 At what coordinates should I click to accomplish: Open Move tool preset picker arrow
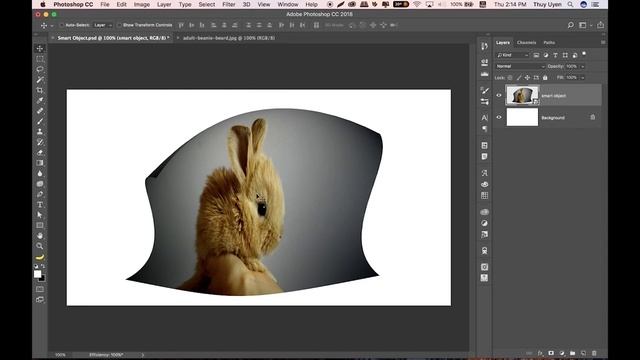pos(52,26)
